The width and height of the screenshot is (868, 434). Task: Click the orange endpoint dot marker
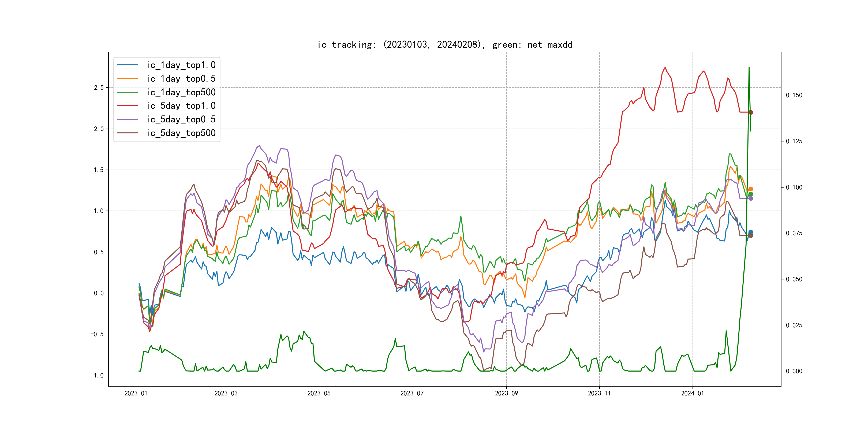751,189
